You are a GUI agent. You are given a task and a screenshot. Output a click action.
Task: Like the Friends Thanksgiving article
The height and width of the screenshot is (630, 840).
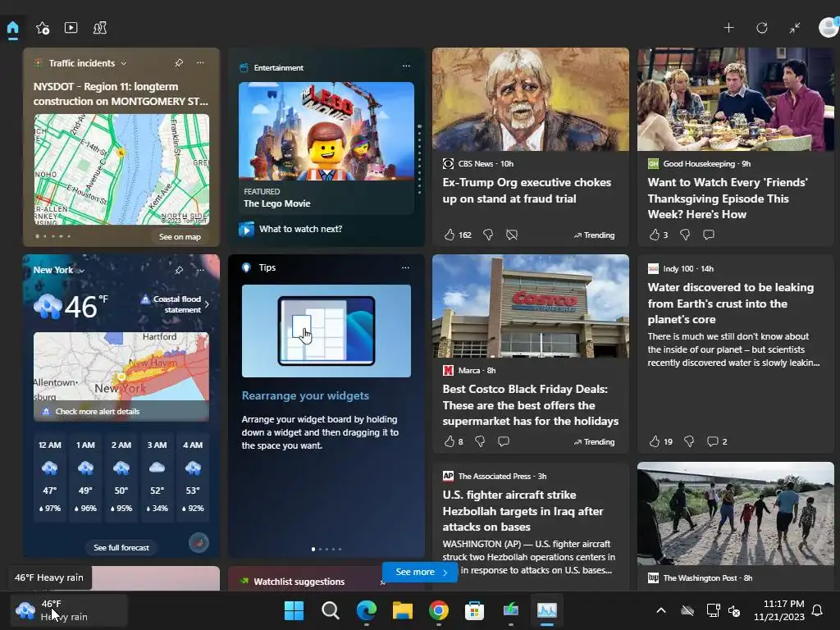click(654, 235)
